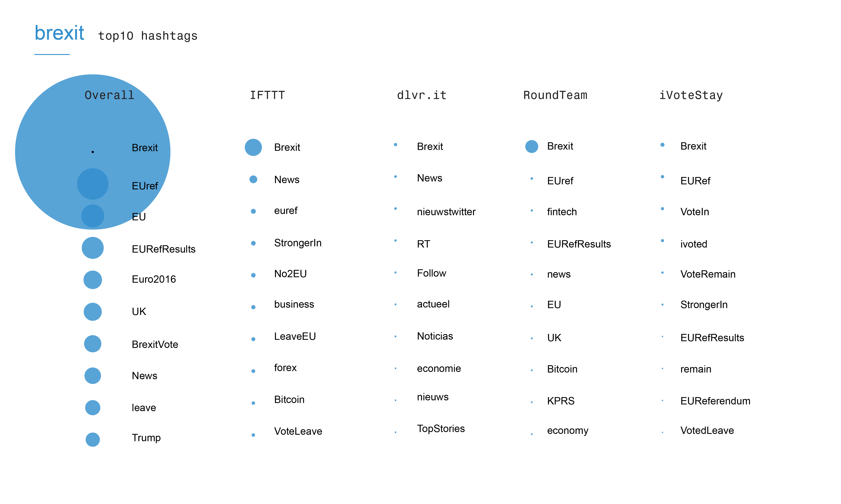The width and height of the screenshot is (841, 504).
Task: Select the IFTTT column header
Action: (x=268, y=95)
